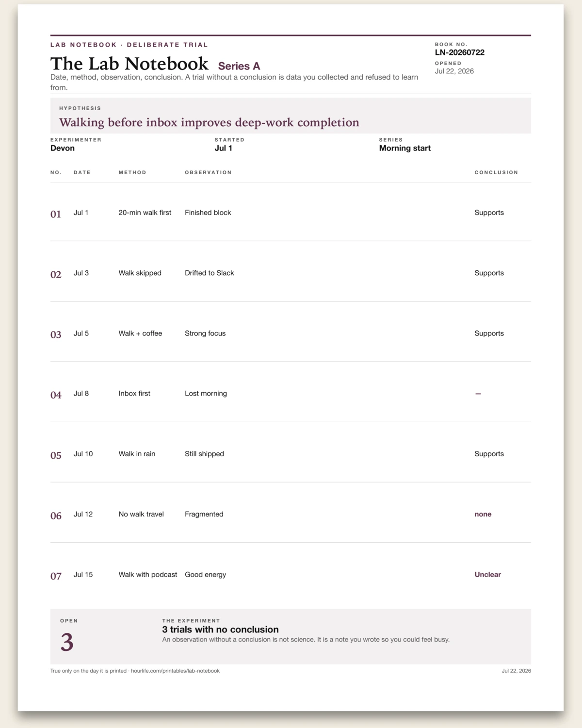The image size is (582, 728).
Task: Click the 'Supports' conclusion for trial 03
Action: pyautogui.click(x=489, y=333)
